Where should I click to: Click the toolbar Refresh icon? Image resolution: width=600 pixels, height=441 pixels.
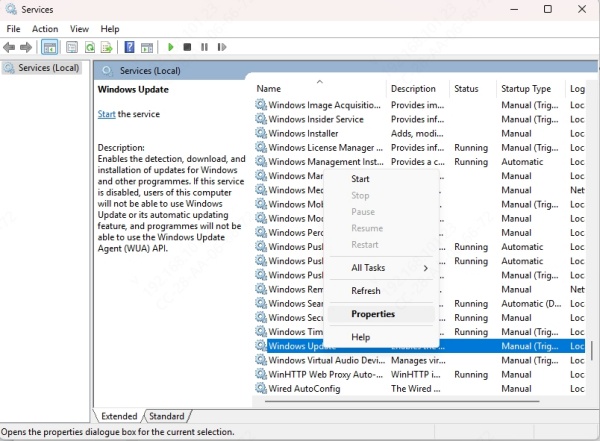coord(90,47)
